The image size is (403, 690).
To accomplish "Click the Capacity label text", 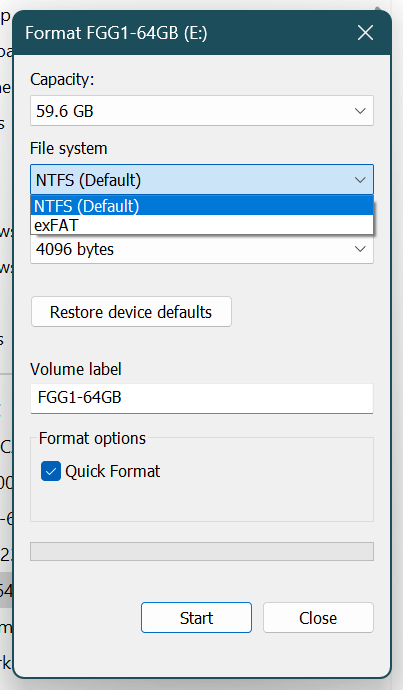I will coord(62,80).
